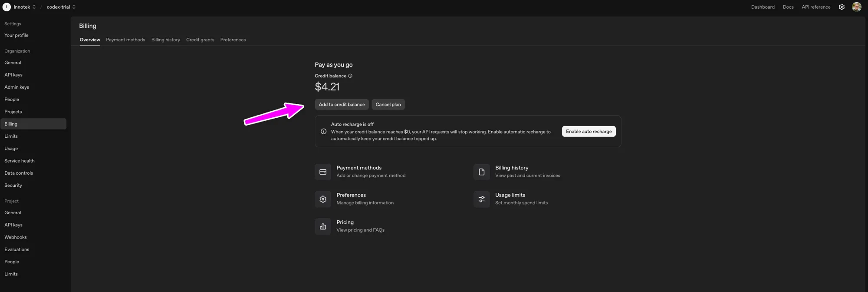Click the auto recharge info icon
This screenshot has height=292, width=868.
(x=323, y=132)
